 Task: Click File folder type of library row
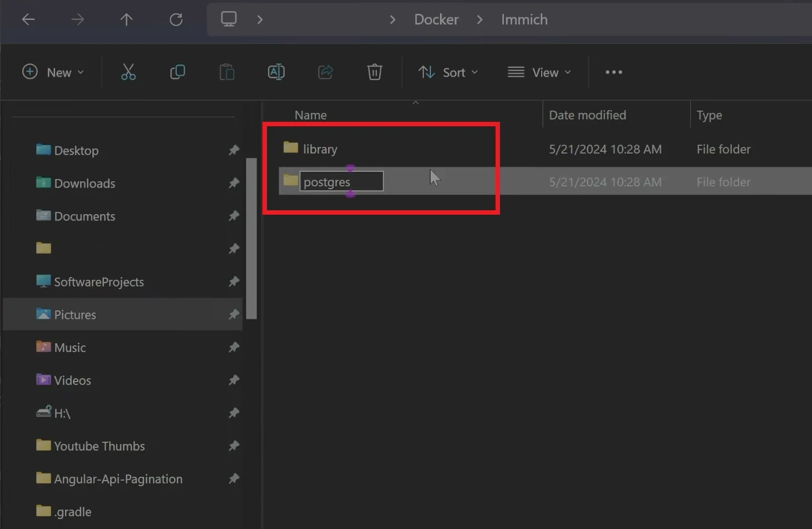724,149
